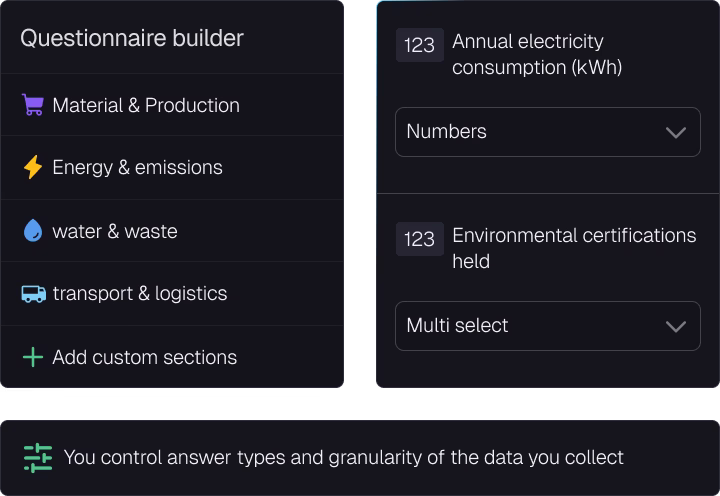Click the chevron in the Multi select dropdown

click(x=676, y=327)
